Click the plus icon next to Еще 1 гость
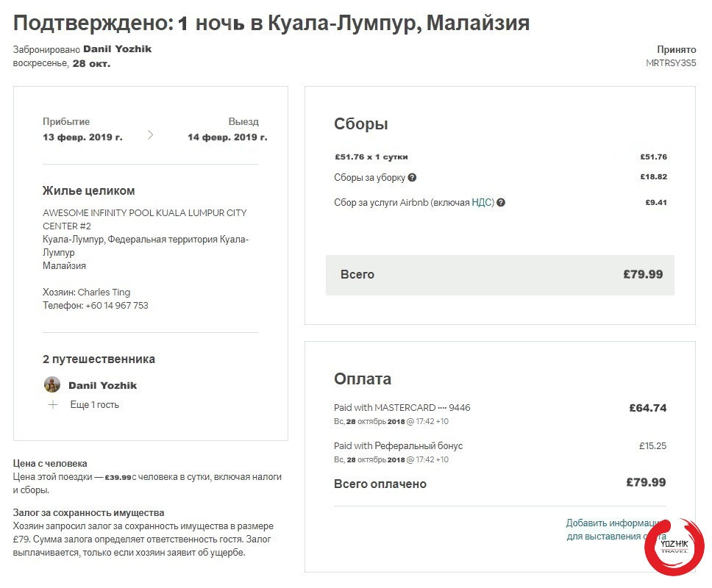 (53, 405)
